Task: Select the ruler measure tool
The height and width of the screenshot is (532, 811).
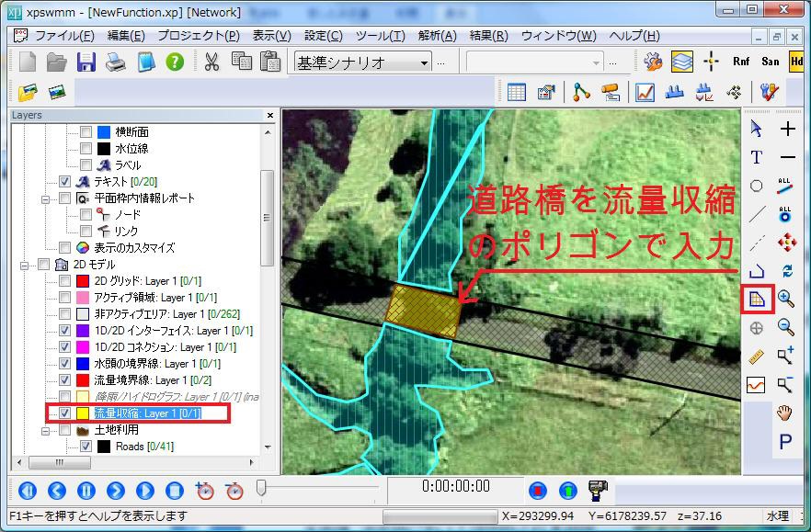Action: (x=756, y=357)
